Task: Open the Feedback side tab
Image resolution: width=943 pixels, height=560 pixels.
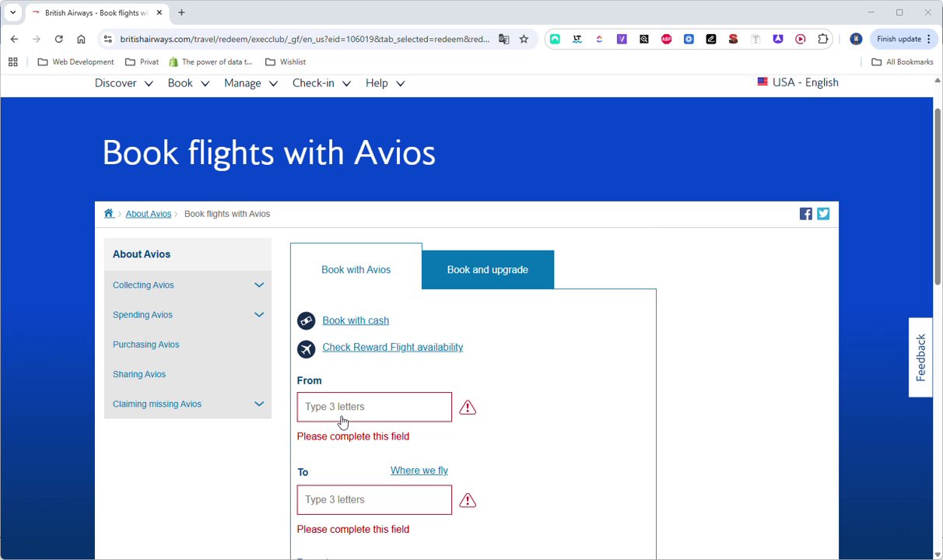Action: (x=920, y=358)
